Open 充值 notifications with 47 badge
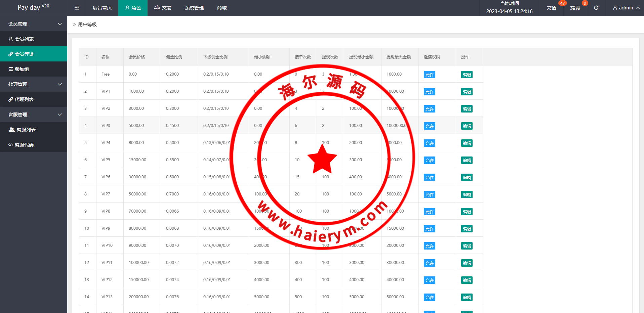The width and height of the screenshot is (644, 313). 552,8
